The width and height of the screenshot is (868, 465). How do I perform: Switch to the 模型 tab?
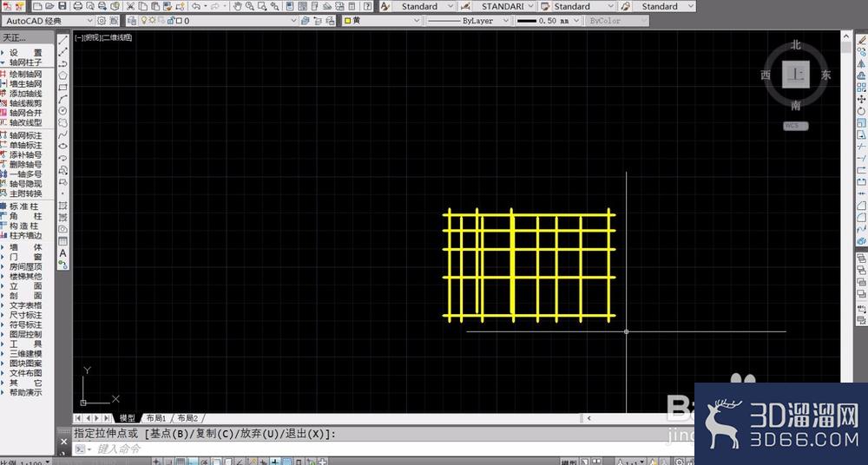point(128,418)
